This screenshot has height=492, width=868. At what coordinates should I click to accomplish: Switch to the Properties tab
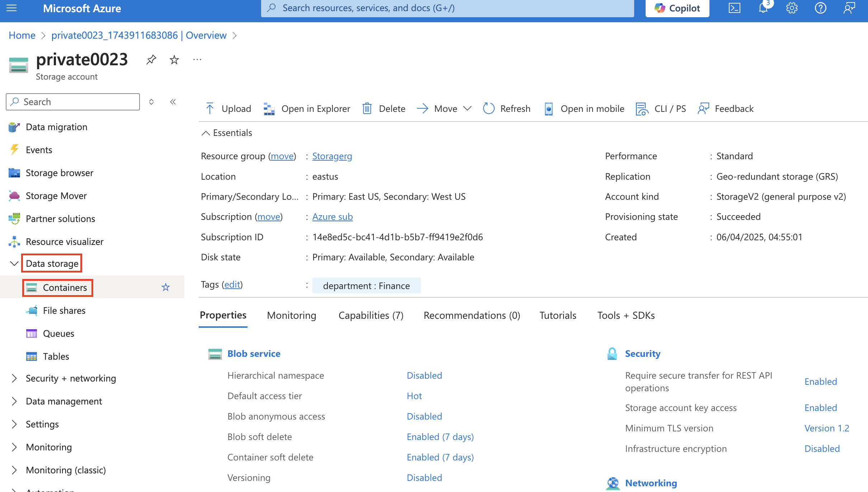[223, 315]
